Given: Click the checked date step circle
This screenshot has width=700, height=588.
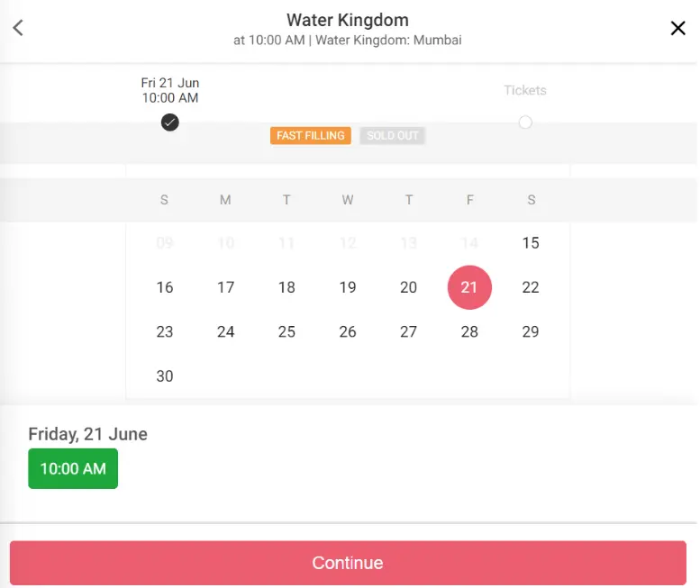Looking at the screenshot, I should pyautogui.click(x=169, y=122).
